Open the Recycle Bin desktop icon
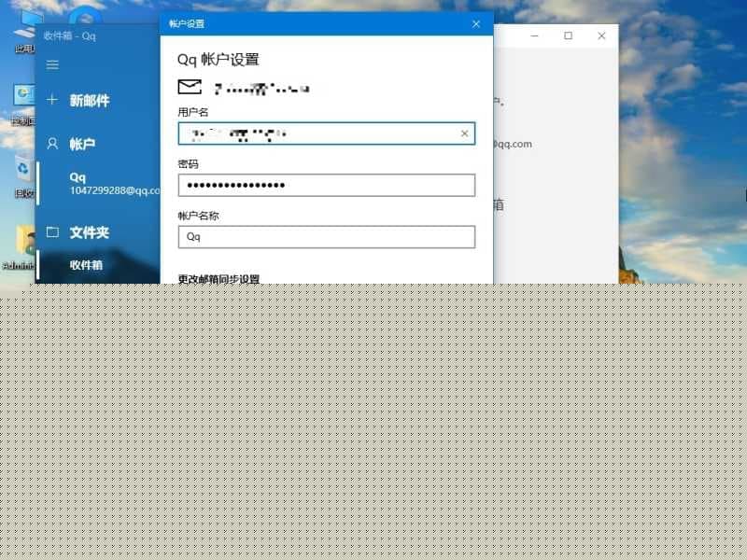The height and width of the screenshot is (560, 747). [x=24, y=176]
